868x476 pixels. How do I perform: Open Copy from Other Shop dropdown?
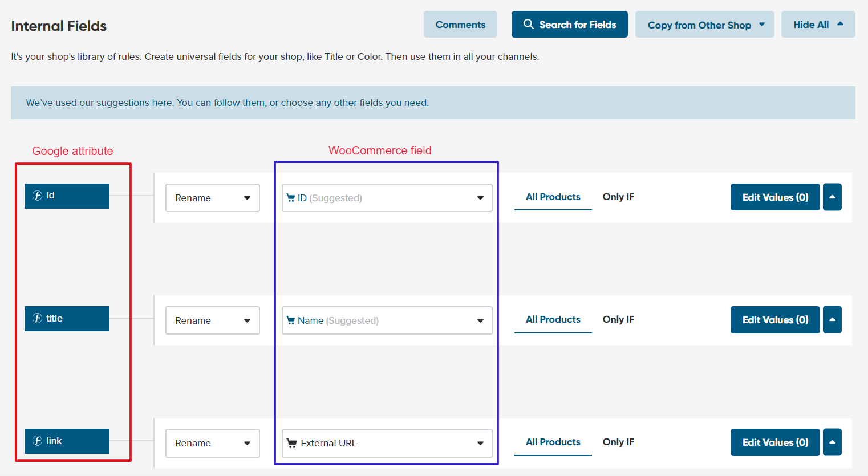pos(704,25)
